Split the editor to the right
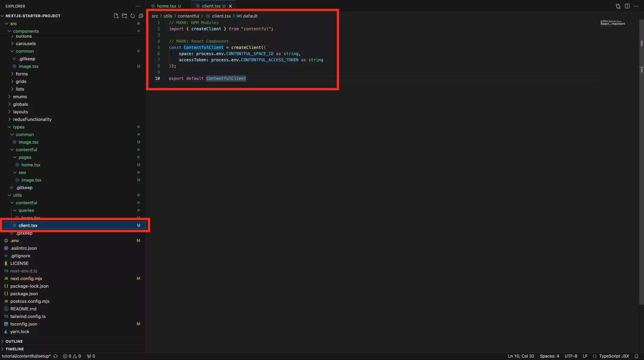This screenshot has width=644, height=360. (x=627, y=6)
